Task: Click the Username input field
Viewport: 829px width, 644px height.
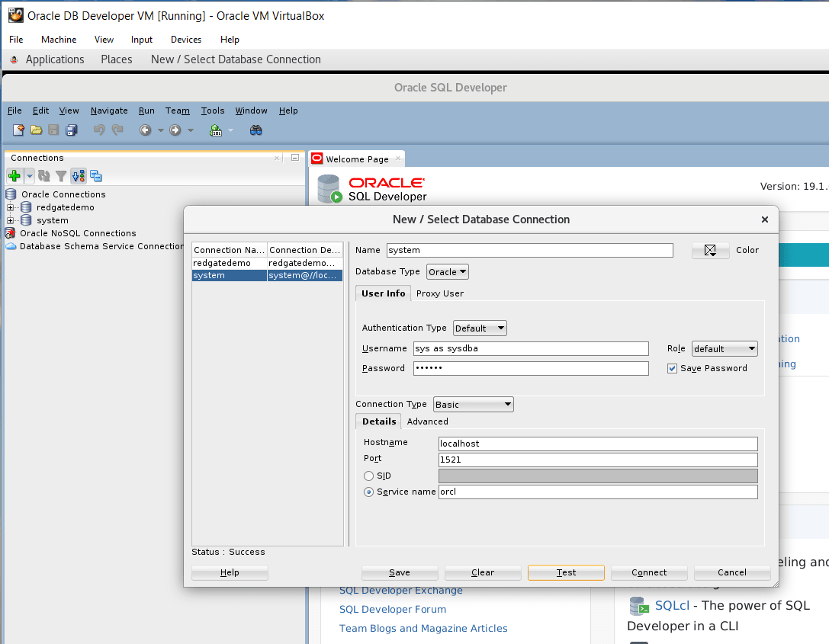Action: tap(531, 349)
